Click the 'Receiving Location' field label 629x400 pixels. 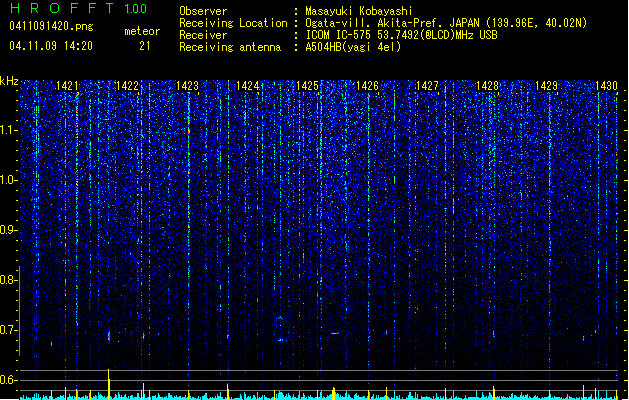tap(233, 23)
